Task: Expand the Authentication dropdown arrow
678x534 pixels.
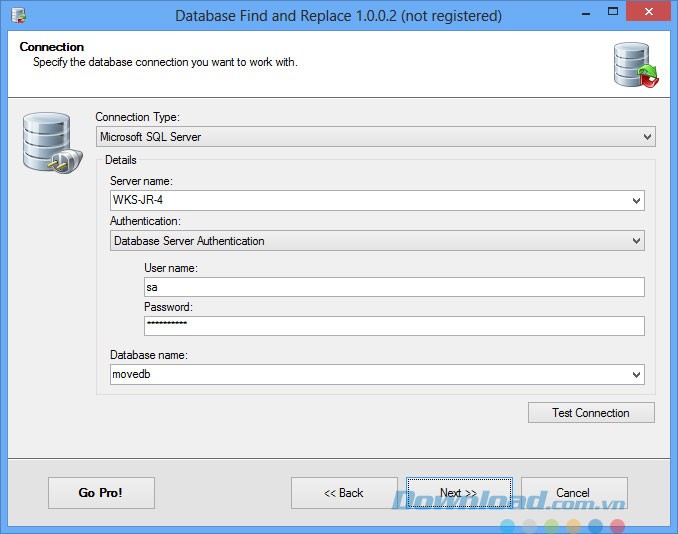Action: coord(636,241)
